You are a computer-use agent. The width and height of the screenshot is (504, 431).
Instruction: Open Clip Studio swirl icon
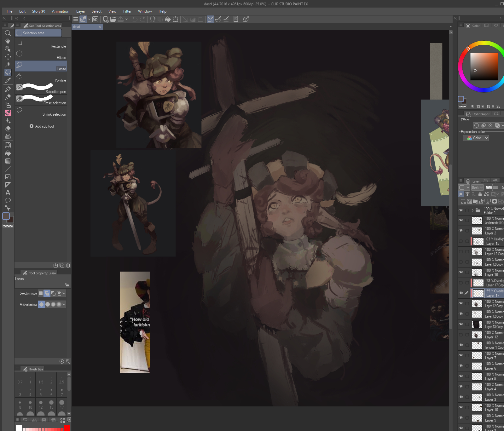(x=95, y=19)
